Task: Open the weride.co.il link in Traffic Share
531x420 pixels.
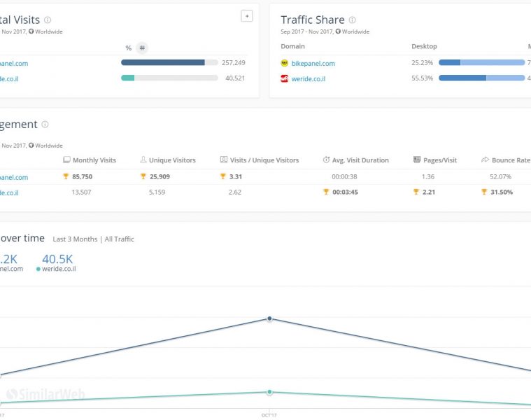Action: [308, 79]
